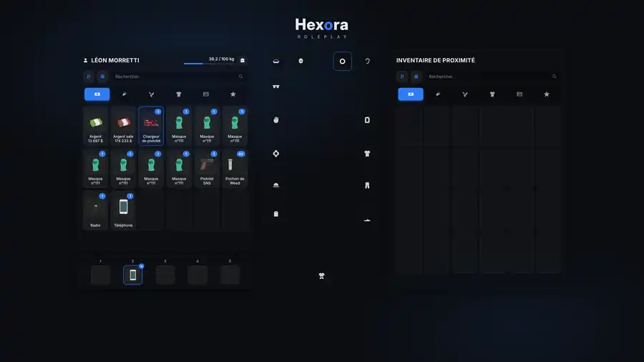Viewport: 644px width, 362px height.
Task: Select hotbar slot 1
Action: tap(100, 275)
